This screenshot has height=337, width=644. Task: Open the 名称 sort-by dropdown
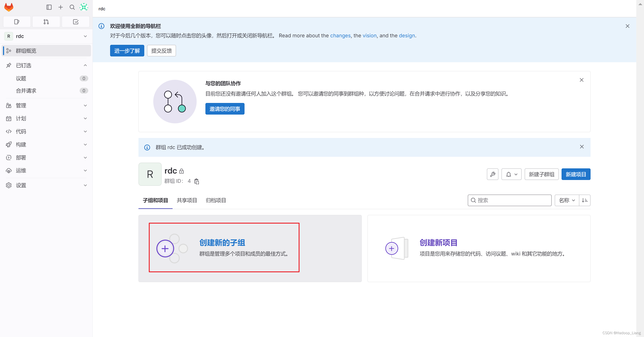(567, 200)
